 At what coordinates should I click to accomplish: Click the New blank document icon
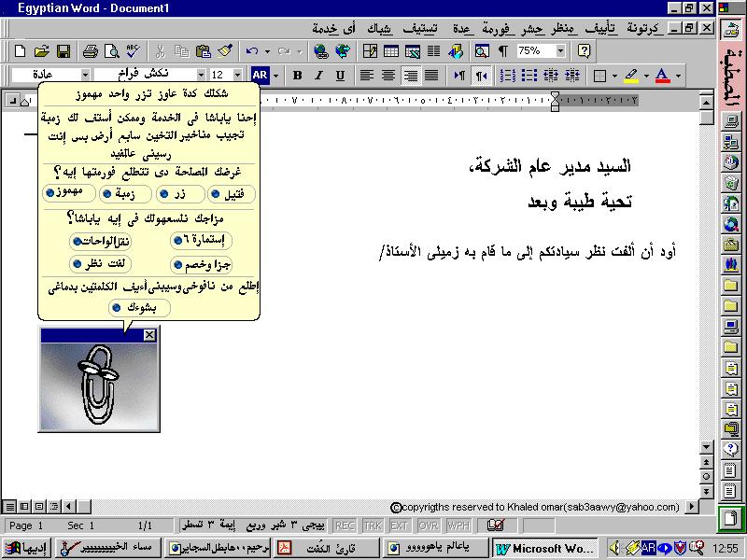20,51
